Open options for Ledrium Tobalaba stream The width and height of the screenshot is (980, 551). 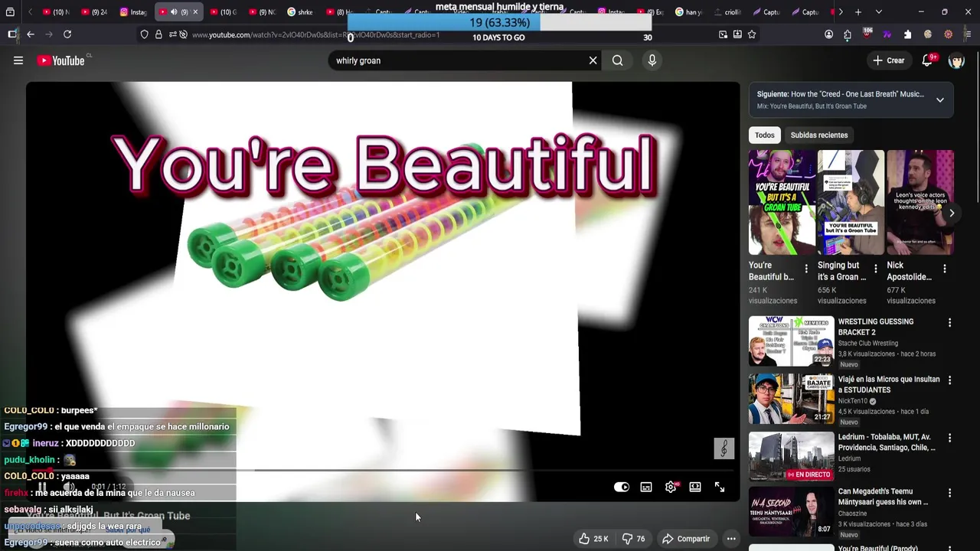coord(949,439)
